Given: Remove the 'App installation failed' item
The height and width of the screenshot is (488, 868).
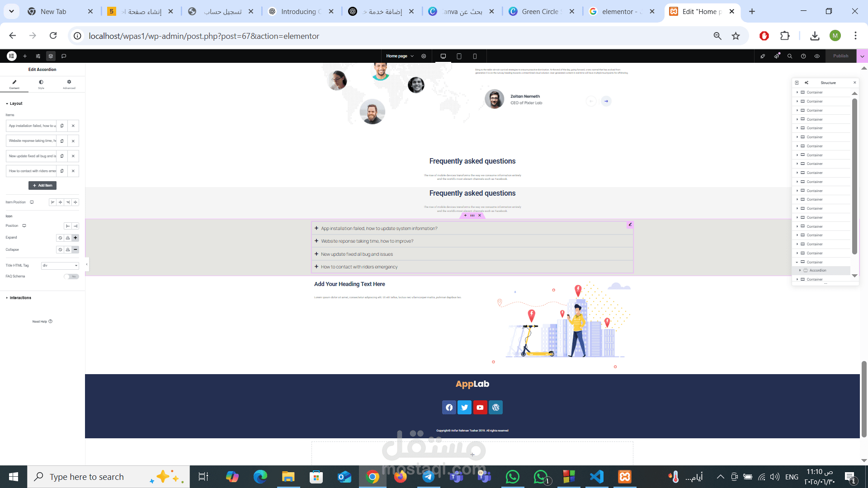Looking at the screenshot, I should tap(73, 126).
